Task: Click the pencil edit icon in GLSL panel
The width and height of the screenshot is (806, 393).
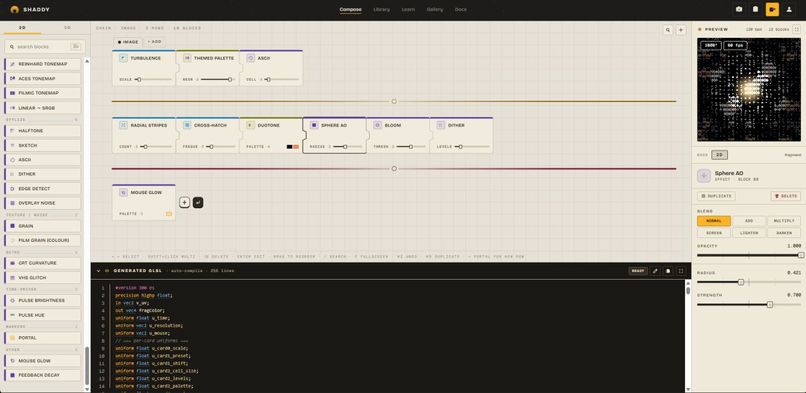Action: (x=655, y=271)
